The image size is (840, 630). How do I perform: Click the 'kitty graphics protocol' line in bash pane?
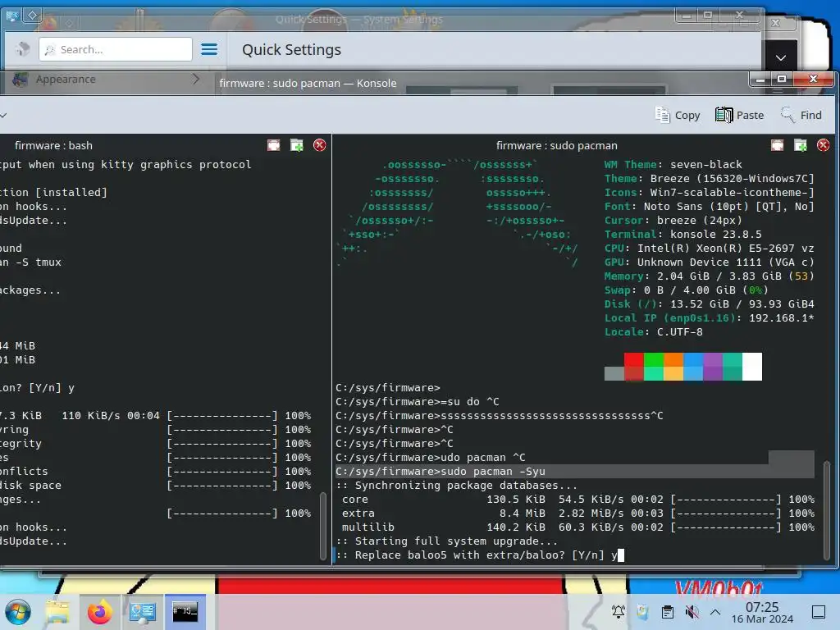(126, 164)
